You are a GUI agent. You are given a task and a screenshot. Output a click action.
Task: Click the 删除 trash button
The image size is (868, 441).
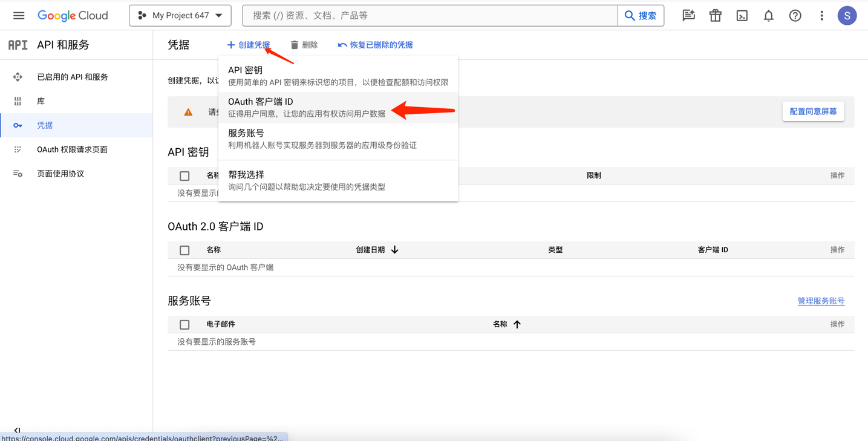[304, 45]
